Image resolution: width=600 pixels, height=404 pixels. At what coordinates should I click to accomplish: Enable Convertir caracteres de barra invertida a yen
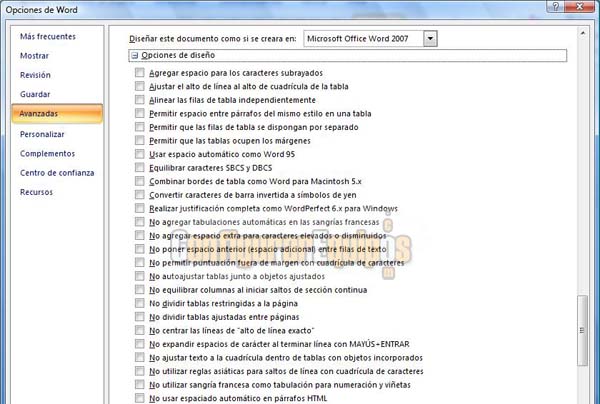pyautogui.click(x=140, y=195)
